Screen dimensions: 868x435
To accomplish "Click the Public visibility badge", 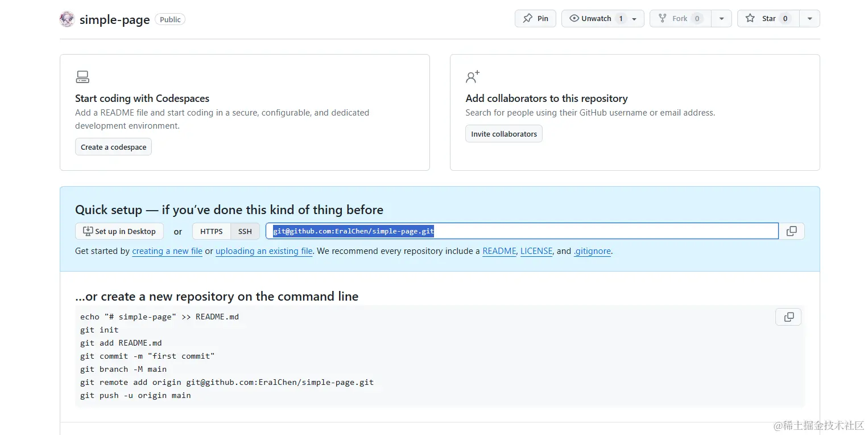I will pyautogui.click(x=170, y=19).
